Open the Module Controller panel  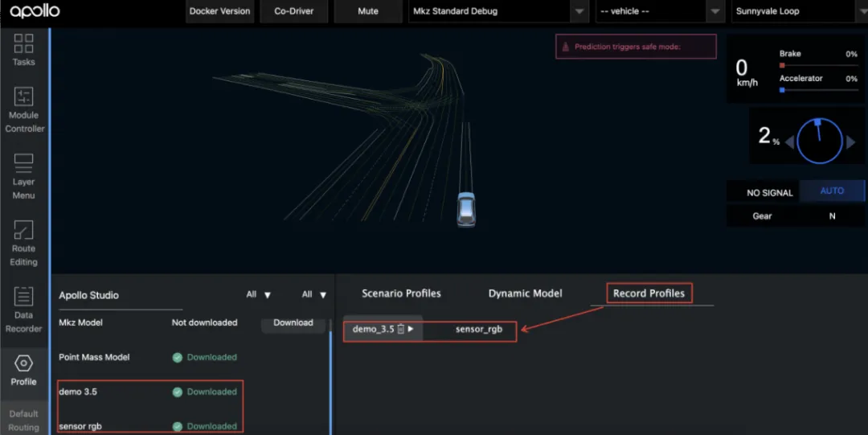pyautogui.click(x=24, y=109)
